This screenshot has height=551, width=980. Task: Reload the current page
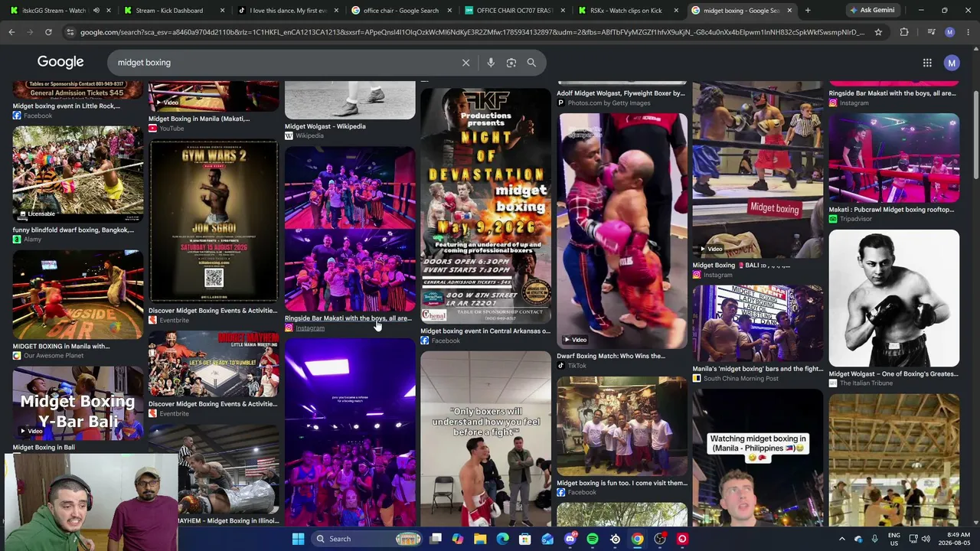pos(48,32)
